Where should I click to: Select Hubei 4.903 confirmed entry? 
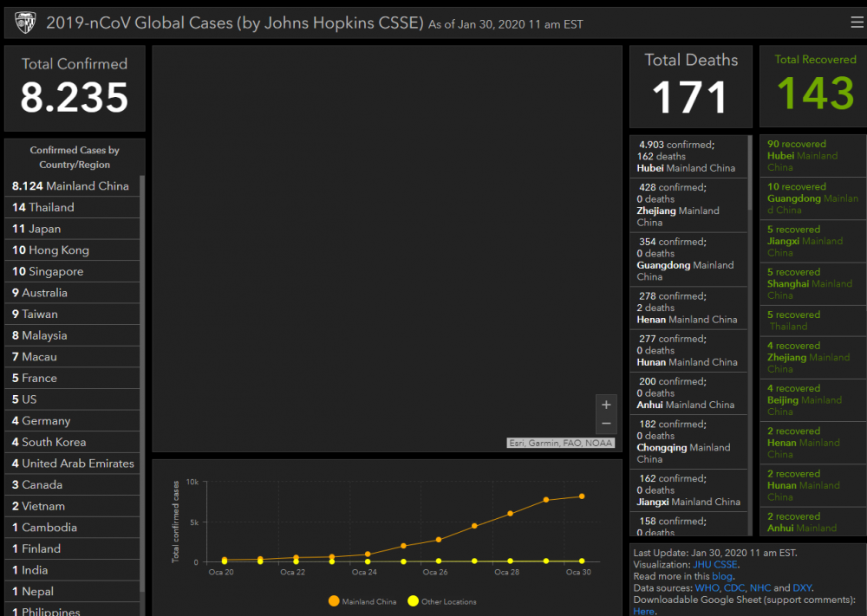[x=688, y=156]
